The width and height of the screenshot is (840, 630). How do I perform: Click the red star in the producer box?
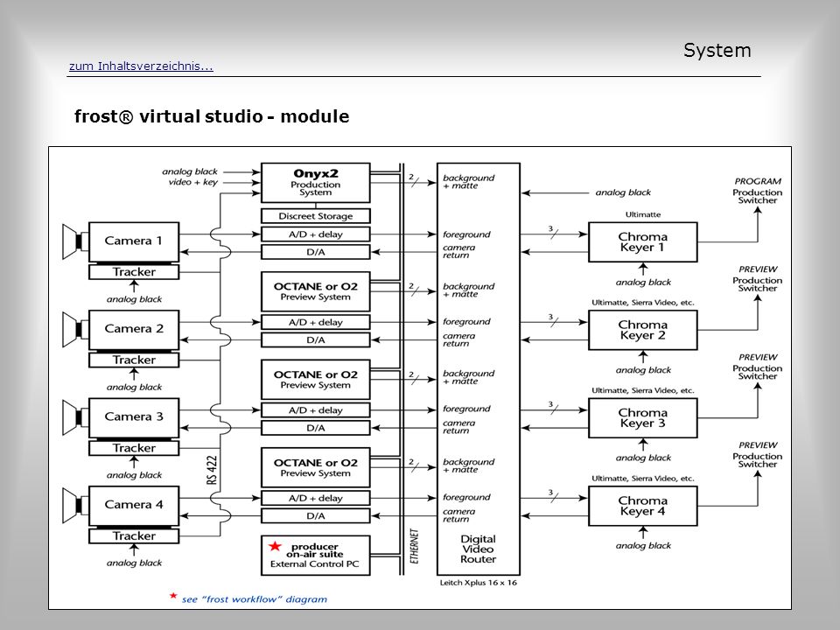[x=275, y=546]
